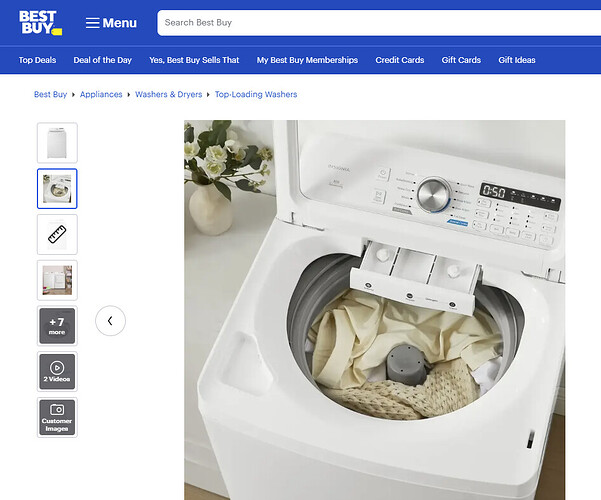Open the hamburger Menu
This screenshot has height=500, width=601.
(111, 23)
